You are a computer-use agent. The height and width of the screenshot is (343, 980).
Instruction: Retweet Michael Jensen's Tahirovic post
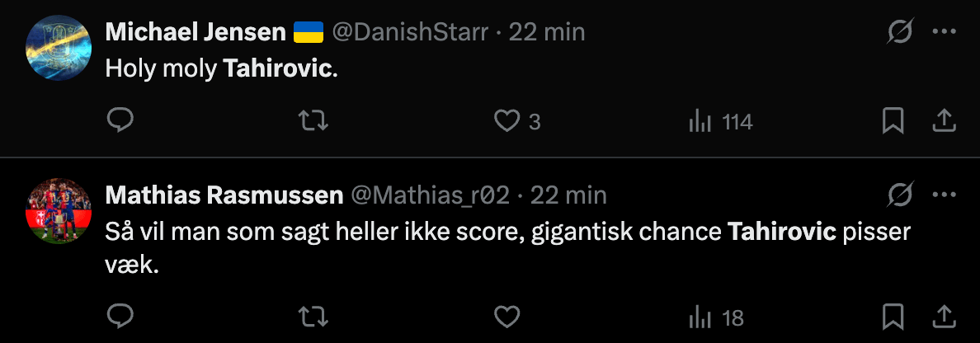pyautogui.click(x=313, y=121)
